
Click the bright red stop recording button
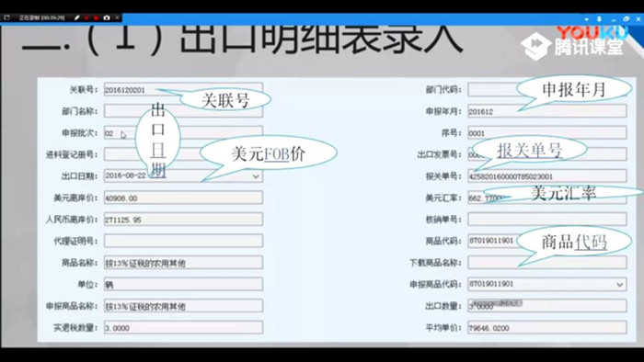point(96,18)
